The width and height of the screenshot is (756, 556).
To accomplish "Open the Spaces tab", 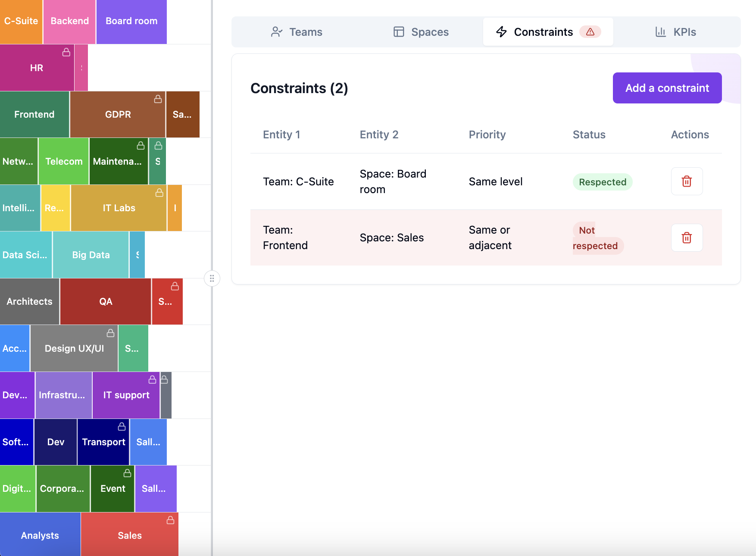I will [x=421, y=32].
